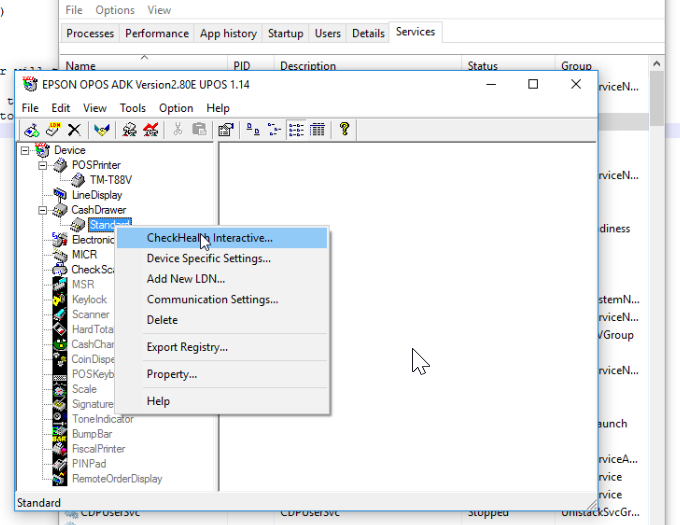Click the yellow question mark help icon
The width and height of the screenshot is (680, 525).
[345, 130]
